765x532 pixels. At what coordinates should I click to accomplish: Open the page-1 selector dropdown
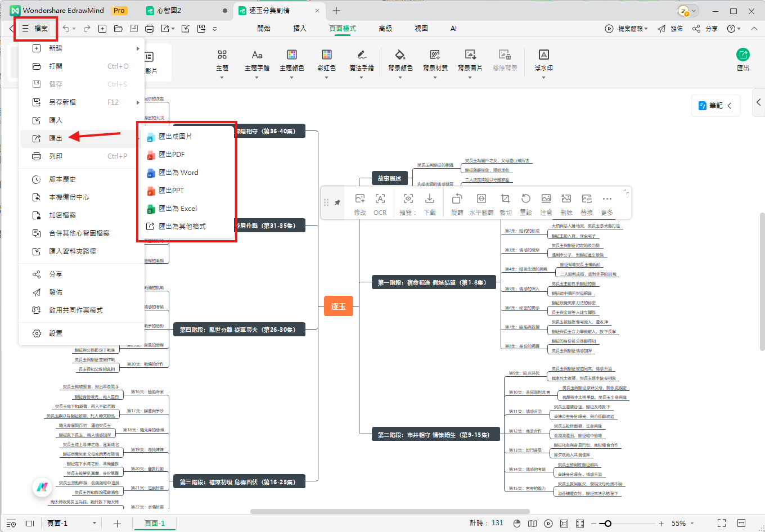click(94, 523)
